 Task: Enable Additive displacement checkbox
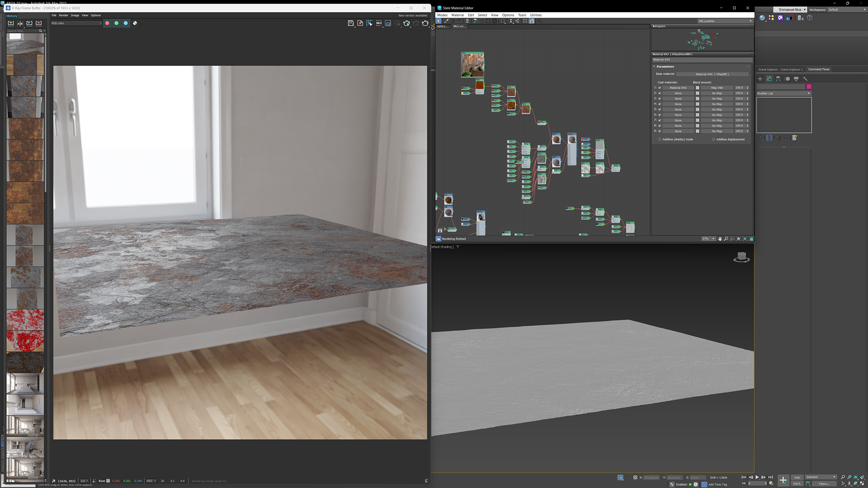[x=713, y=139]
